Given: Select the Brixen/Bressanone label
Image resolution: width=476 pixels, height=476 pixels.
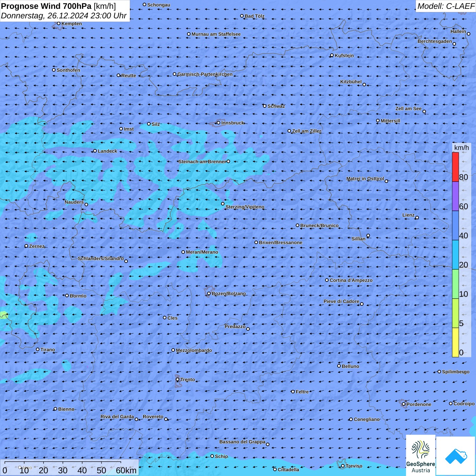Looking at the screenshot, I should (x=280, y=242).
